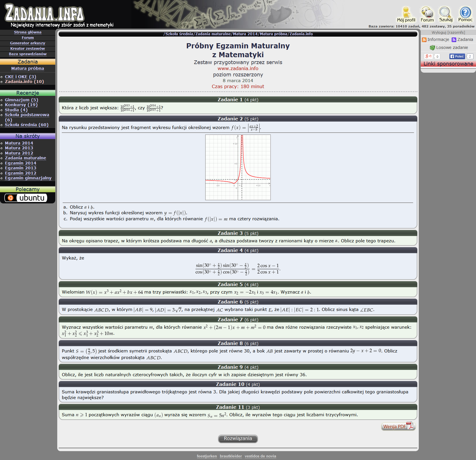The image size is (476, 460).
Task: Click Szkoła średnia in the breadcrumb
Action: click(x=179, y=34)
